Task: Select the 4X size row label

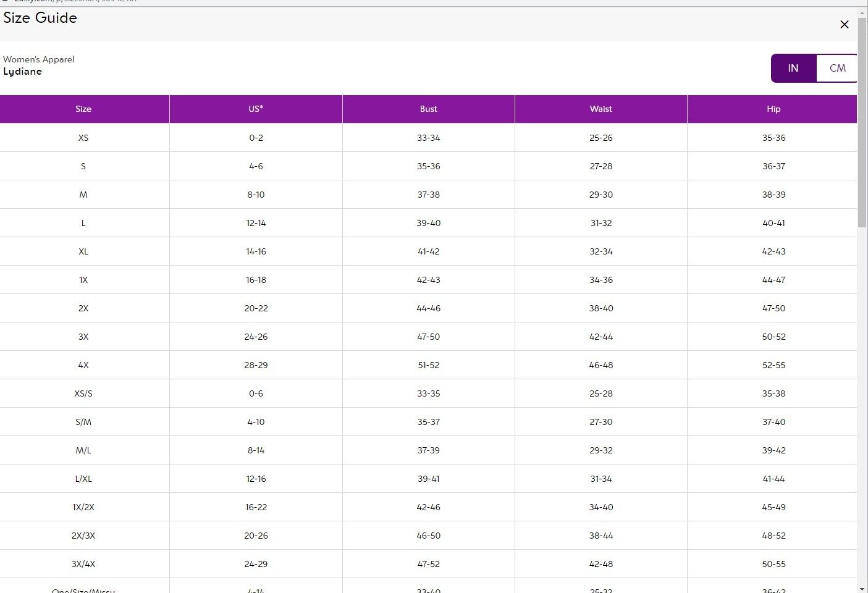Action: (83, 365)
